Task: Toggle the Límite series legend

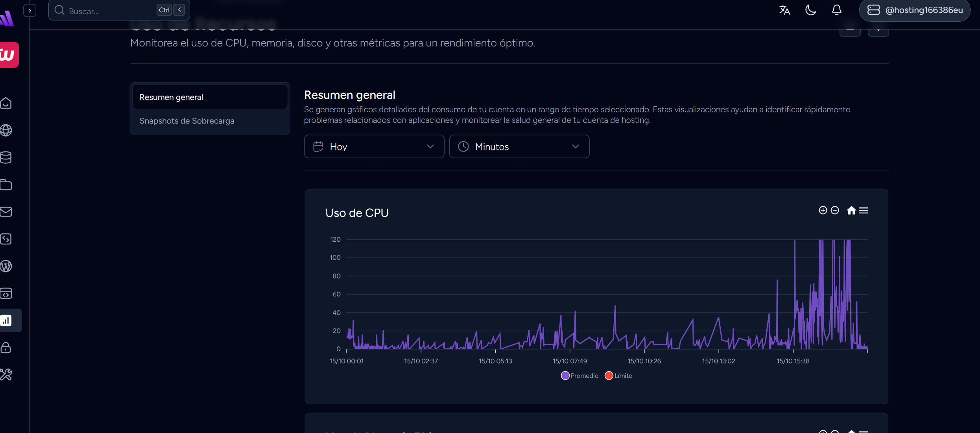Action: tap(618, 376)
